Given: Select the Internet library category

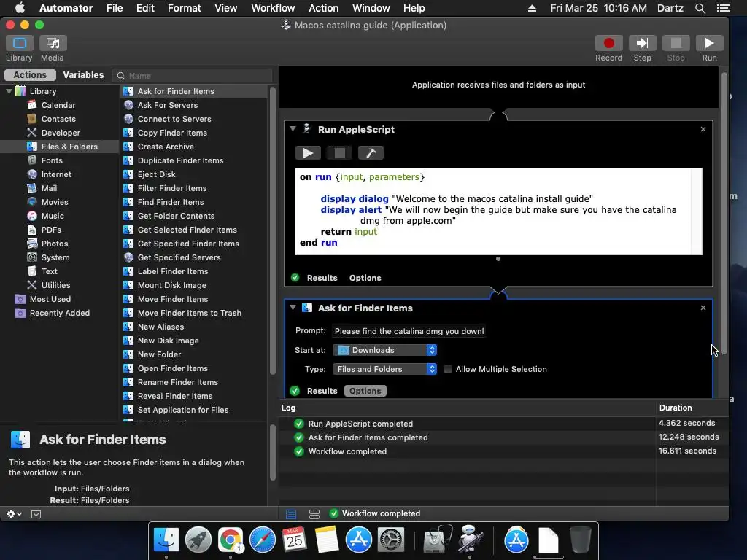Looking at the screenshot, I should (55, 174).
